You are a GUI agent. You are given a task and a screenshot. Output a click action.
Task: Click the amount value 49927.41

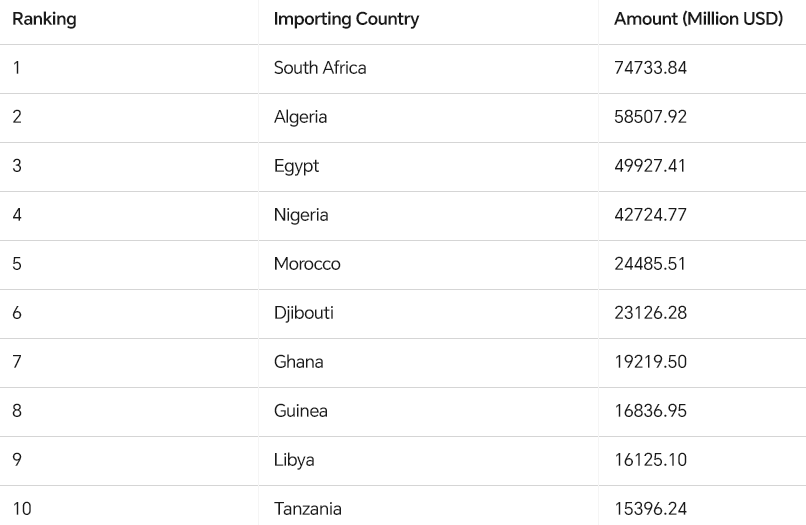click(650, 166)
